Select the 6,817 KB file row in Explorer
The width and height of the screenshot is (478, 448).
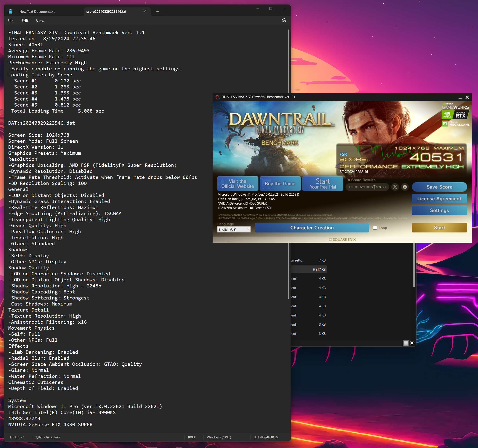coord(309,270)
